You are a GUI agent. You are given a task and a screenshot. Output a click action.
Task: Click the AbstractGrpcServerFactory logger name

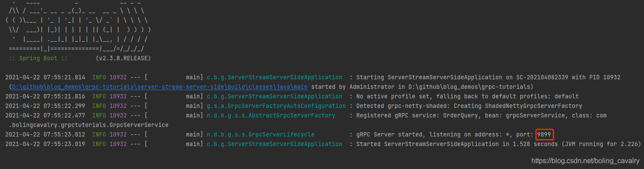[x=271, y=115]
